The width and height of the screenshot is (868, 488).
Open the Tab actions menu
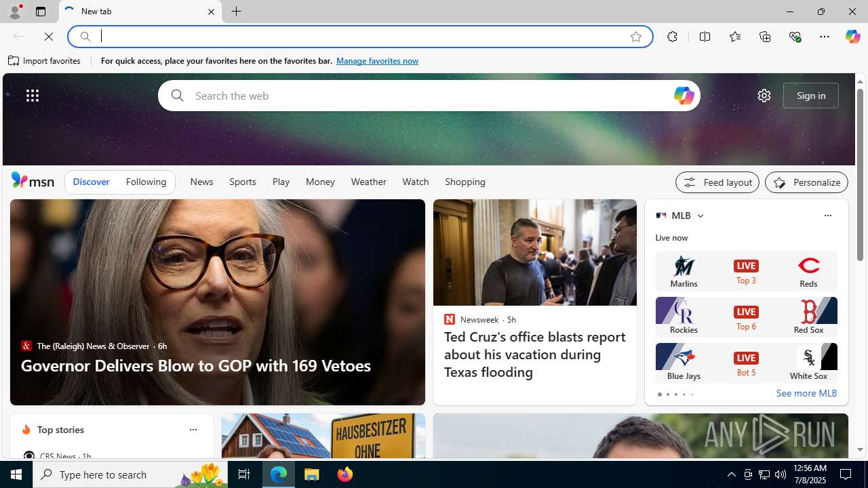click(40, 12)
